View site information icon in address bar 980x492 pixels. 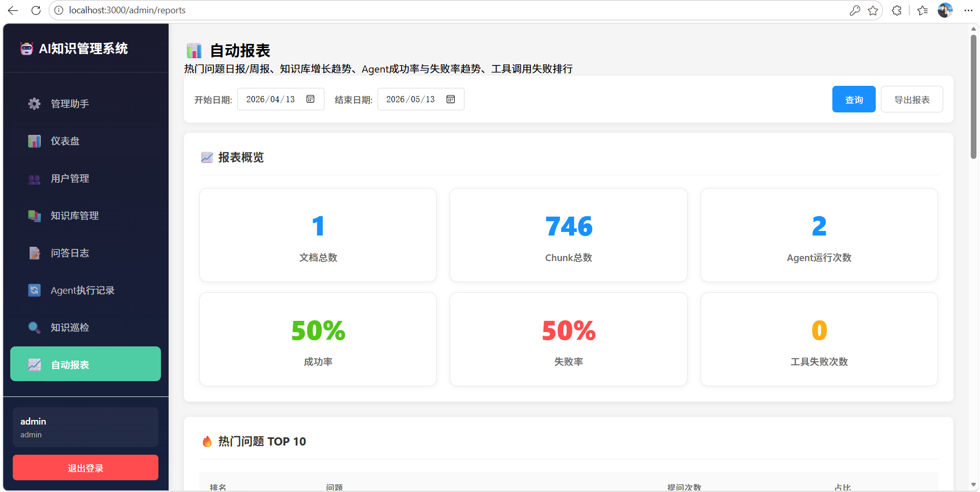click(59, 10)
